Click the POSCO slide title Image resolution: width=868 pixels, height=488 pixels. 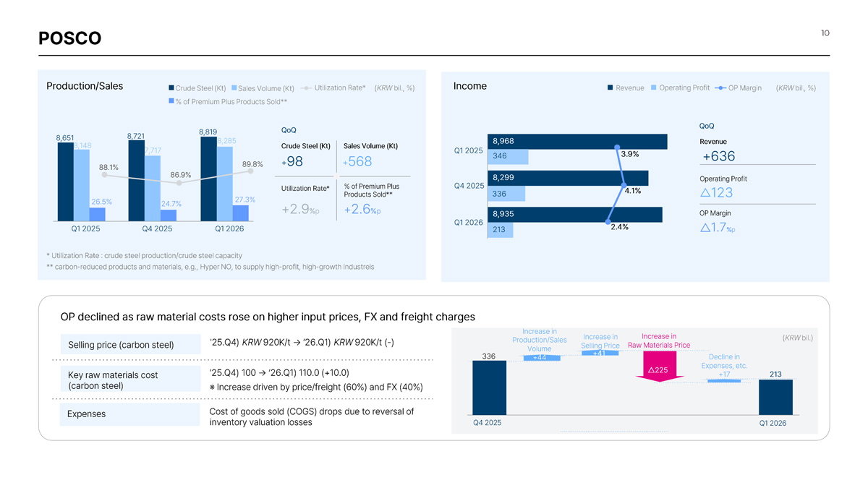click(x=70, y=38)
